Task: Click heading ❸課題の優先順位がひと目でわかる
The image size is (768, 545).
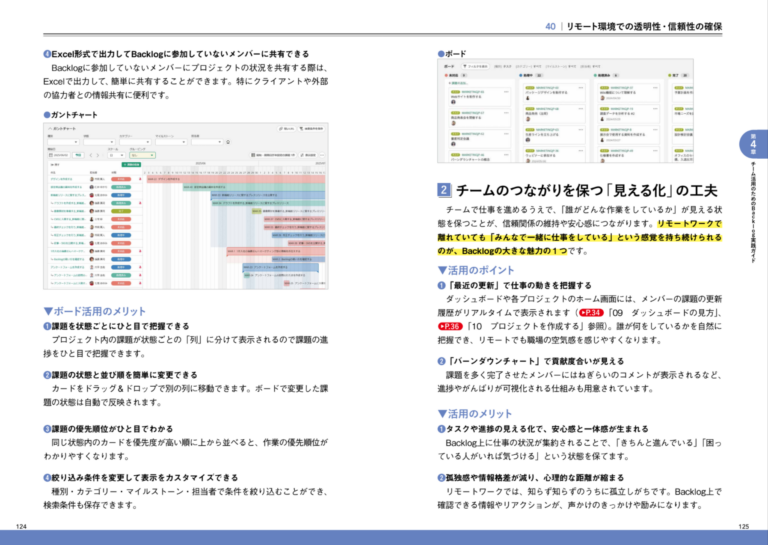Action: [x=108, y=429]
